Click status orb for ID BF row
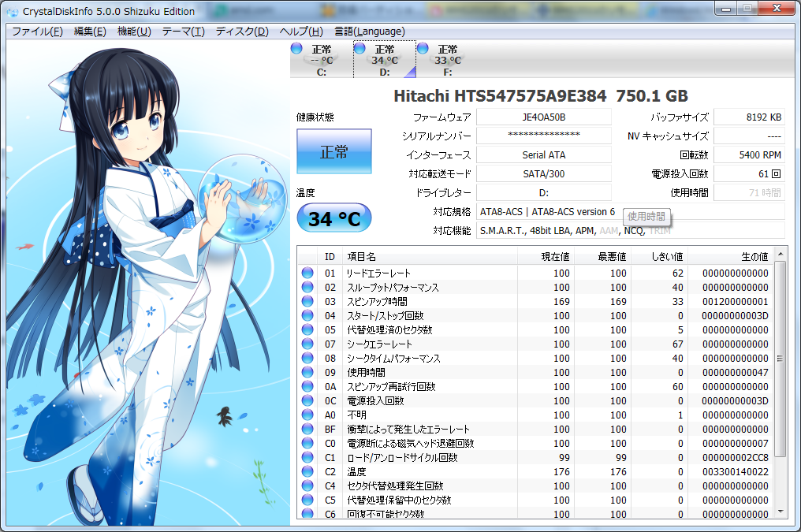The height and width of the screenshot is (532, 801). point(307,430)
